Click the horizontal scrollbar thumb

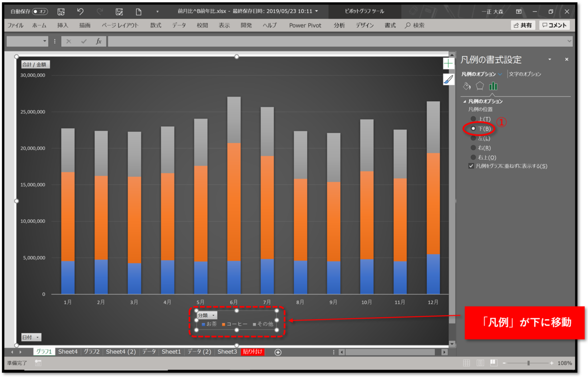point(390,352)
